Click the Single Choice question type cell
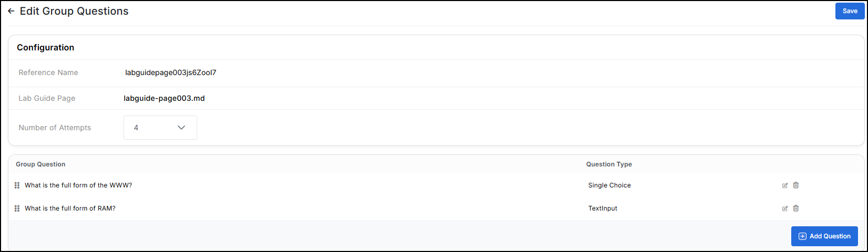This screenshot has width=868, height=252. click(x=609, y=185)
